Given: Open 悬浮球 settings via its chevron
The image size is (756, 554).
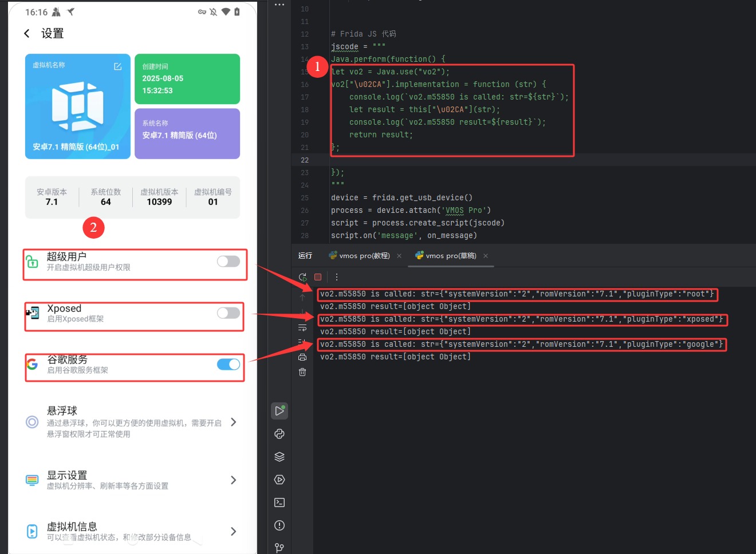Looking at the screenshot, I should coord(233,422).
